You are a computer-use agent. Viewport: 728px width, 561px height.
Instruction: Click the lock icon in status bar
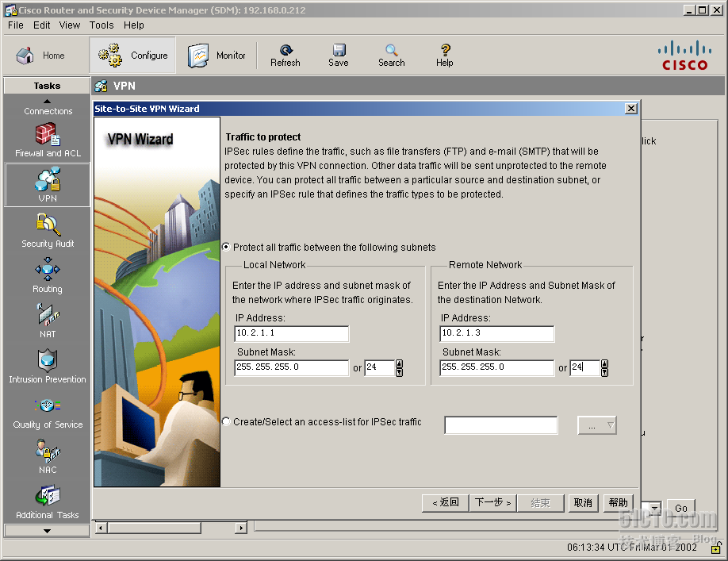(716, 548)
